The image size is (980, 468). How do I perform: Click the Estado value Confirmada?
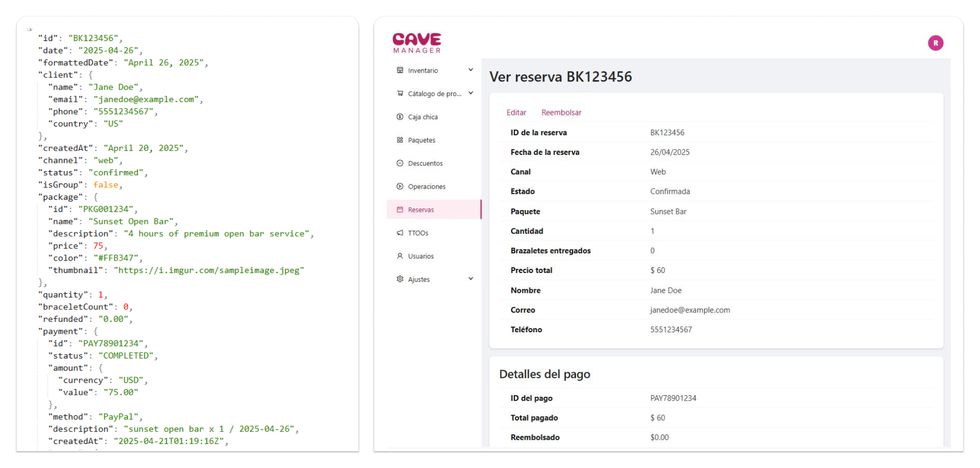coord(670,191)
